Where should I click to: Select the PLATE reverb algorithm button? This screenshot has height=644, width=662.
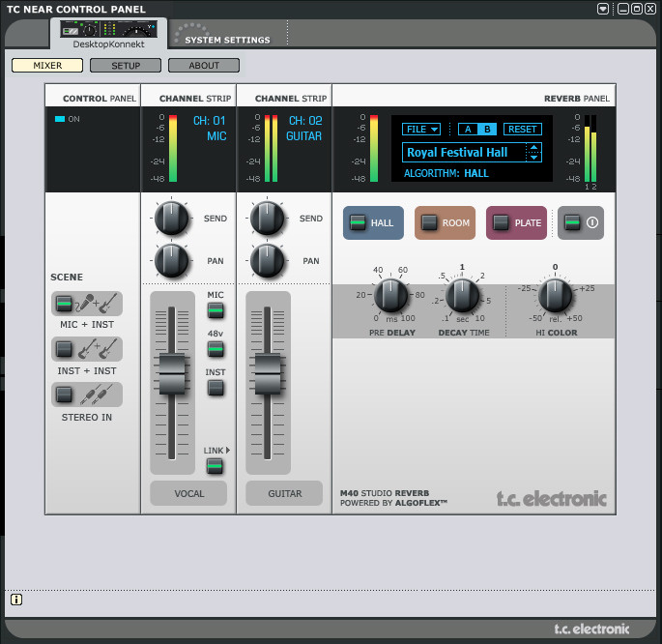pos(516,222)
